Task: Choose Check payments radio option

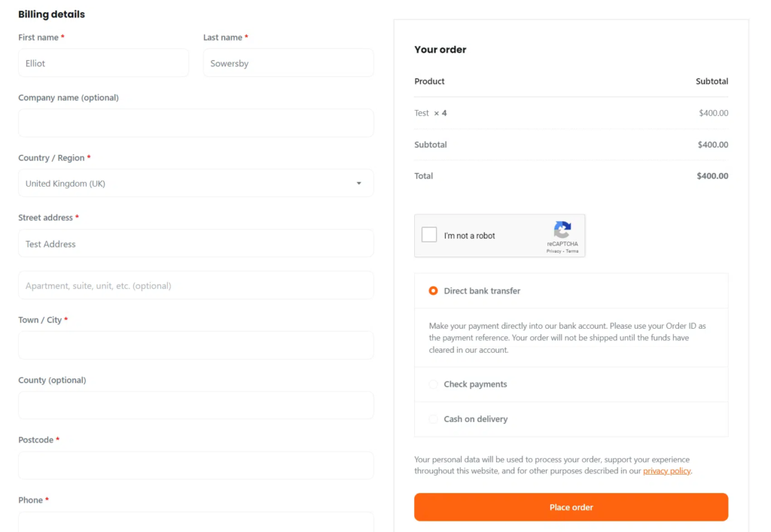Action: pyautogui.click(x=433, y=385)
